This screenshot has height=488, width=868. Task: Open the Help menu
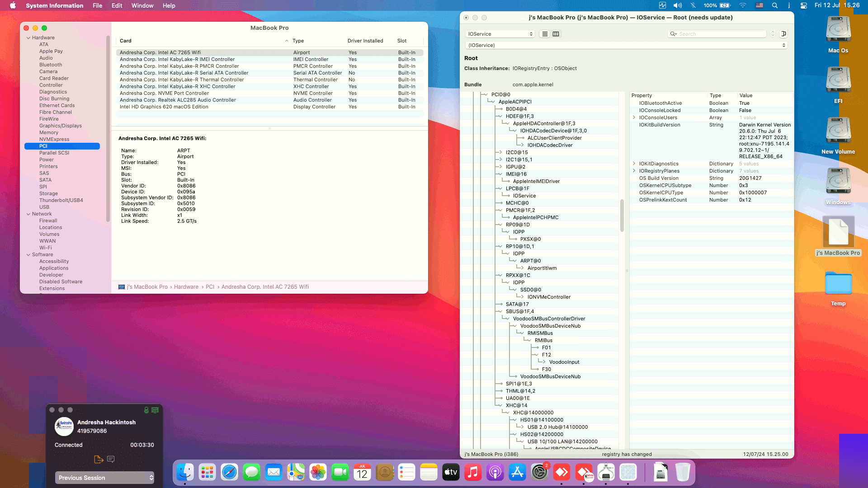pos(169,5)
